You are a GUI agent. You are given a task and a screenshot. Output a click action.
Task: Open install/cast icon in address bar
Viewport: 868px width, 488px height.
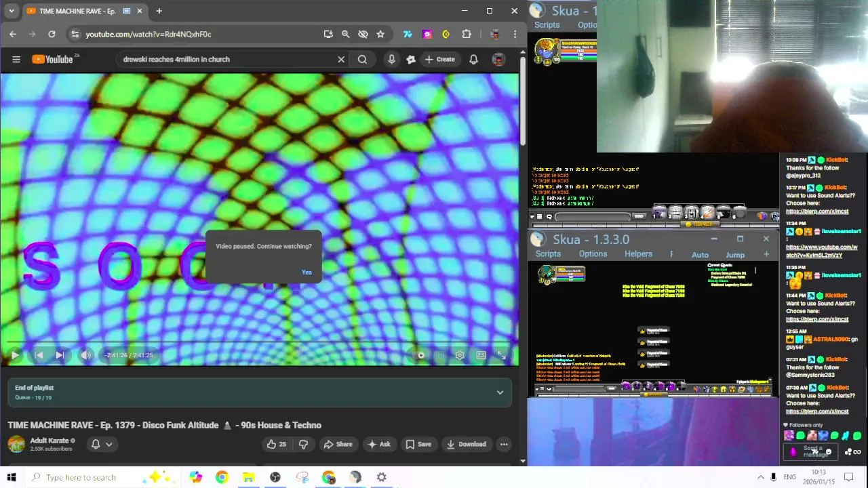(x=328, y=34)
